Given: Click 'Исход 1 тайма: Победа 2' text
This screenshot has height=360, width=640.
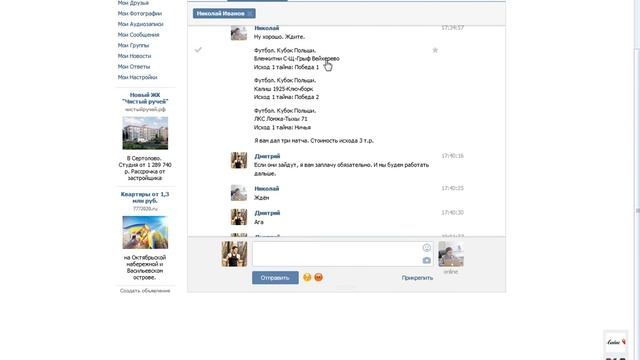Looking at the screenshot, I should click(x=287, y=97).
